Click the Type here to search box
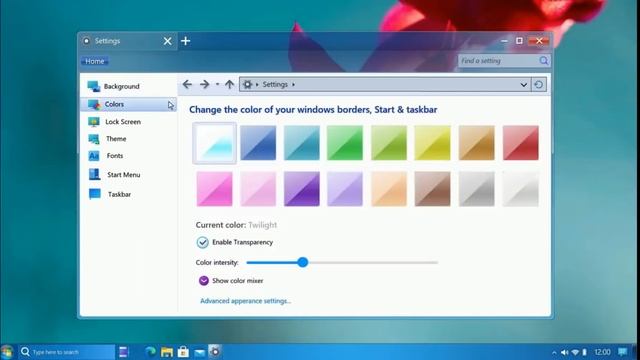This screenshot has width=640, height=360. point(67,352)
